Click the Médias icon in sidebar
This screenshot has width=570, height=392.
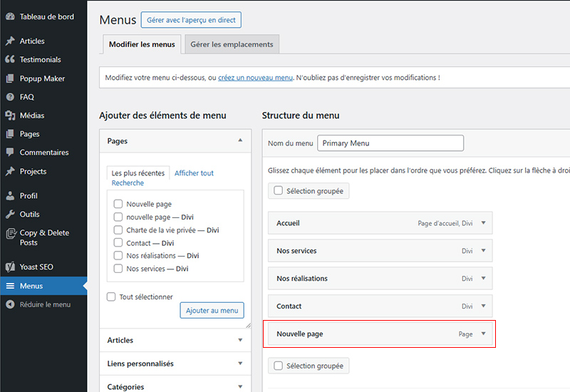pyautogui.click(x=10, y=115)
